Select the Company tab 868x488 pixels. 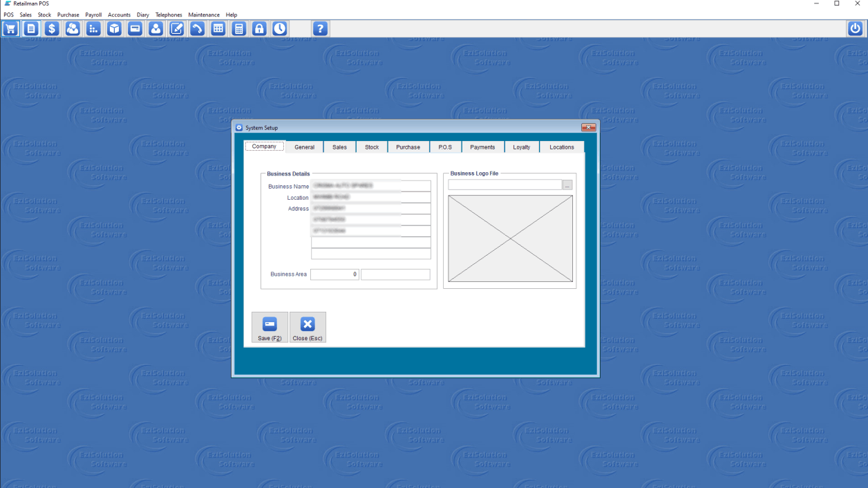pyautogui.click(x=264, y=147)
